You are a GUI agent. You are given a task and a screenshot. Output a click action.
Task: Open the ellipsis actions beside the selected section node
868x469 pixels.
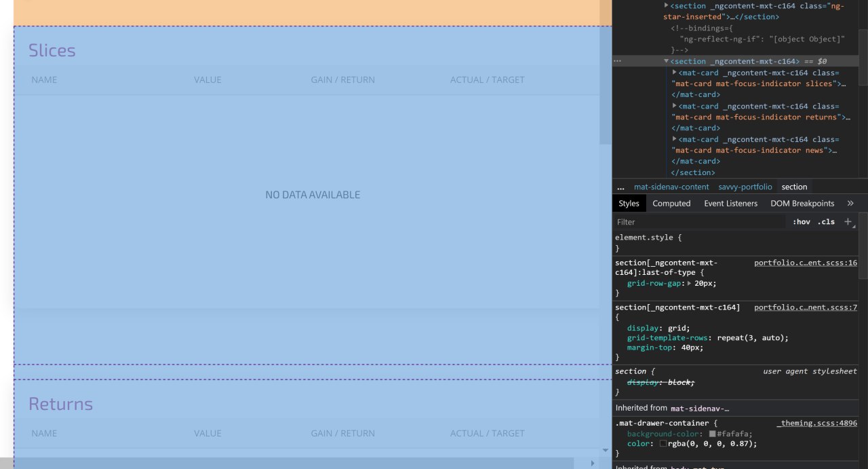point(617,61)
